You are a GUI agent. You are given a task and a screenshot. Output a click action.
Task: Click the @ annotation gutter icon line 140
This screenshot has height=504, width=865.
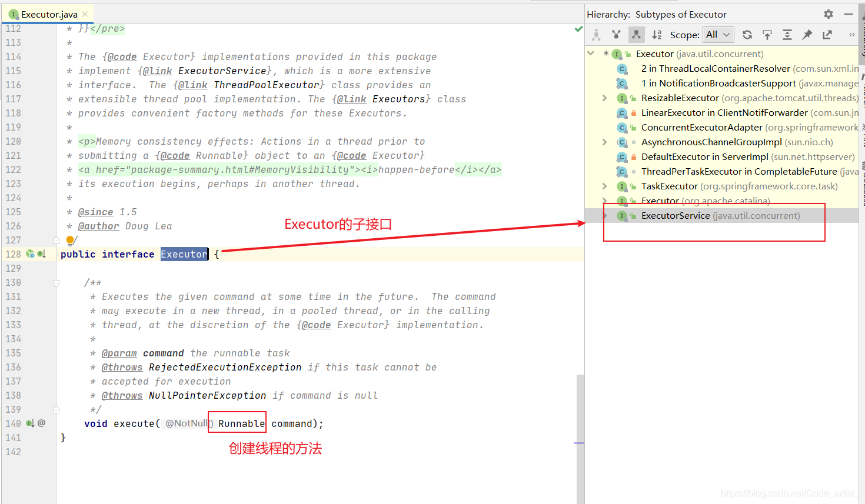[42, 423]
